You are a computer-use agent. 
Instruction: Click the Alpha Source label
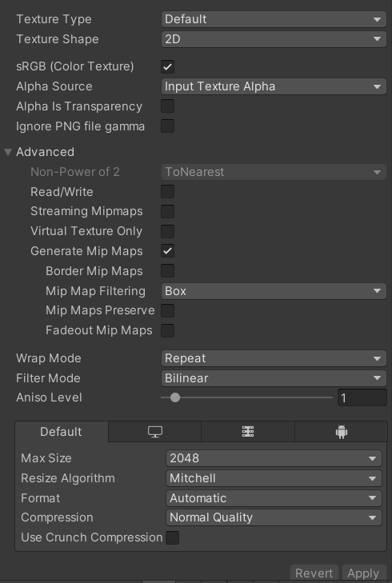tap(54, 86)
